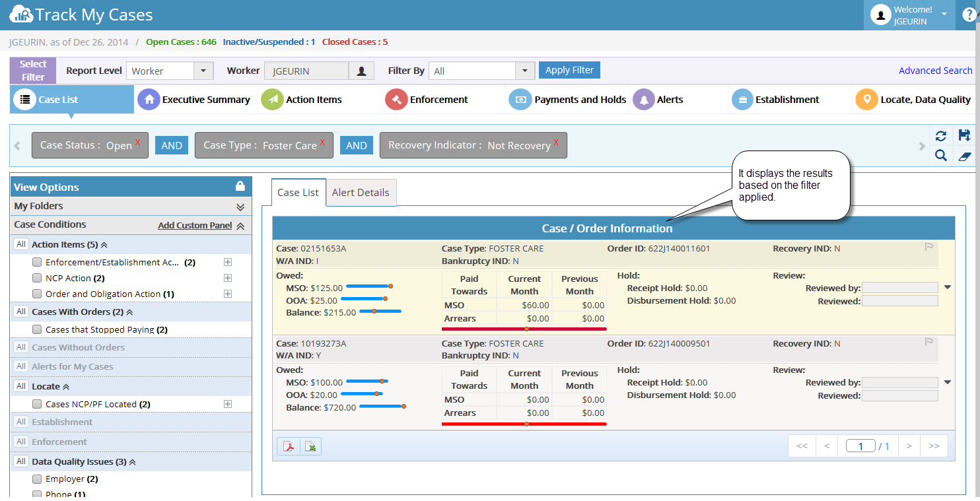This screenshot has width=980, height=501.
Task: Export case list to PDF
Action: 289,447
